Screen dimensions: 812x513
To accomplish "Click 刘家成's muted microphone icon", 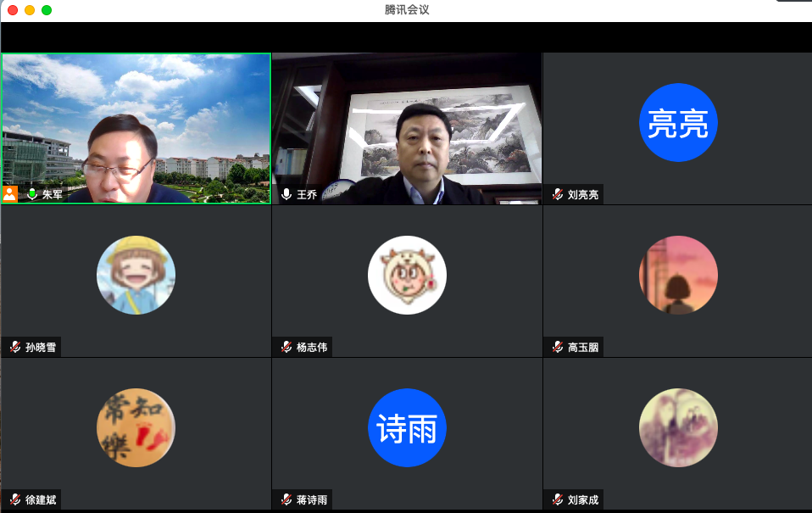I will click(557, 499).
